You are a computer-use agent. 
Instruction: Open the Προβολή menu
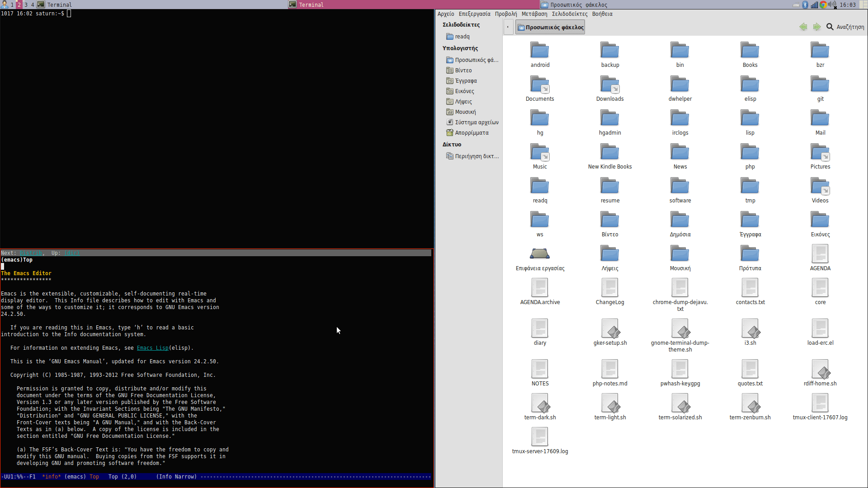(505, 14)
